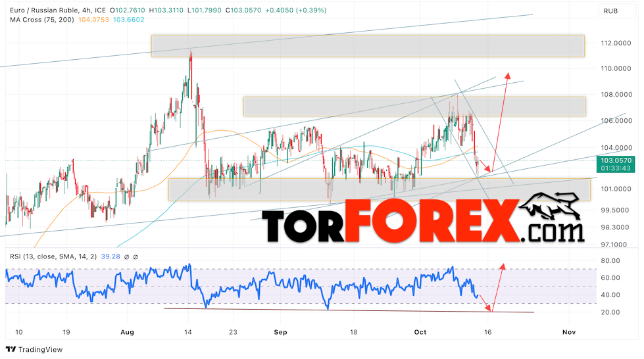
Task: Click the Euro / Russian Ruble symbol title
Action: 57,11
